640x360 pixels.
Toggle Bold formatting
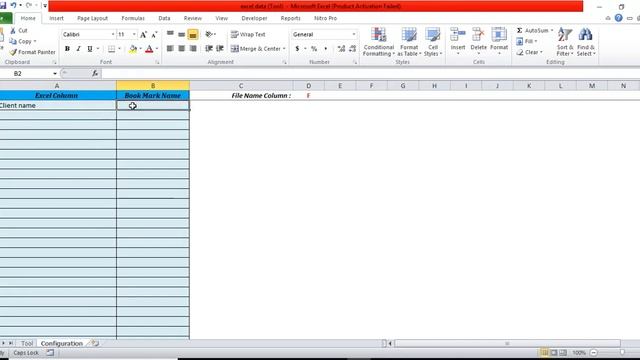67,49
